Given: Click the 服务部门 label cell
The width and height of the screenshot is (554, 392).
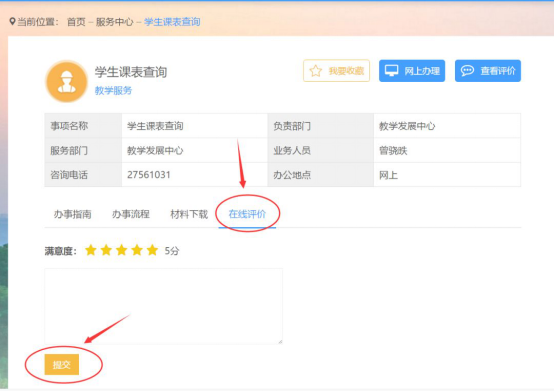Looking at the screenshot, I should pyautogui.click(x=83, y=150).
